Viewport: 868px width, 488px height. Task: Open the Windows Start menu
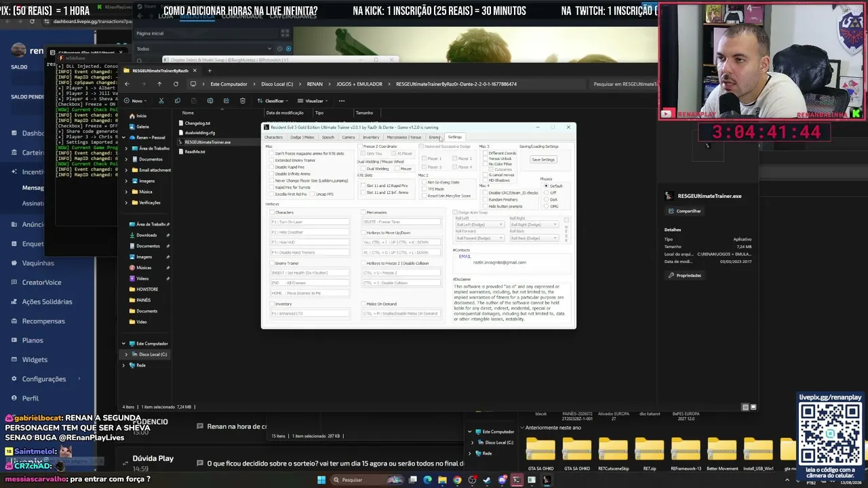321,480
